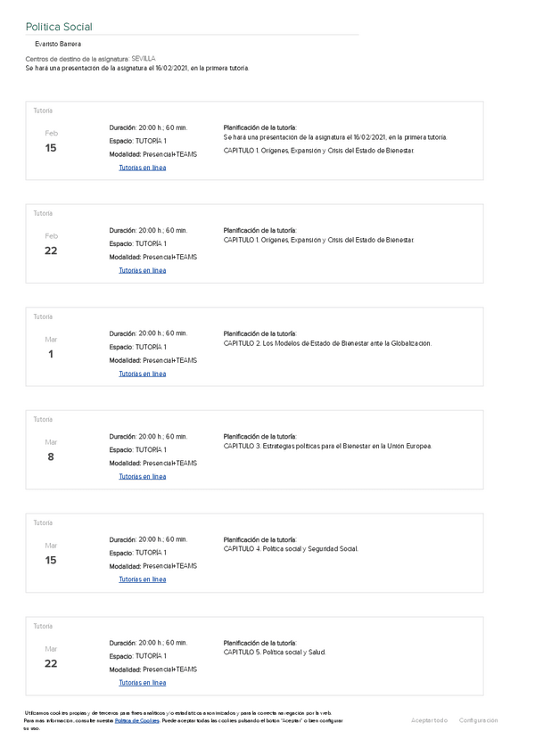Click the CAPITULO 5 Política social y Salud text
Viewport: 535px width, 756px height.
tap(275, 652)
